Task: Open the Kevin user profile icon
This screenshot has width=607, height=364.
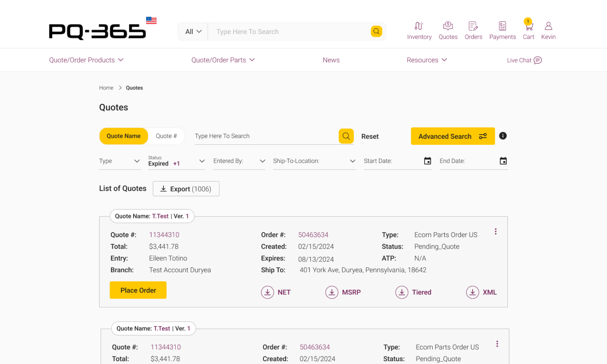Action: click(548, 31)
